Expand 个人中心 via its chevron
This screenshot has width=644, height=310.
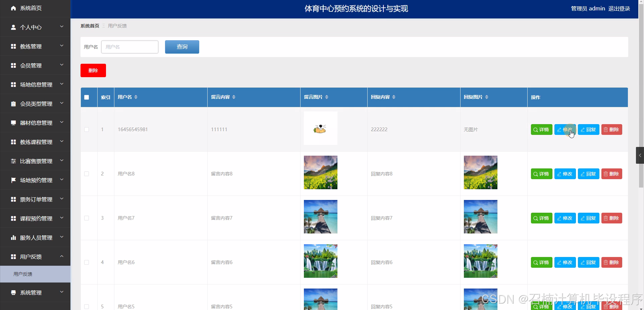(62, 27)
